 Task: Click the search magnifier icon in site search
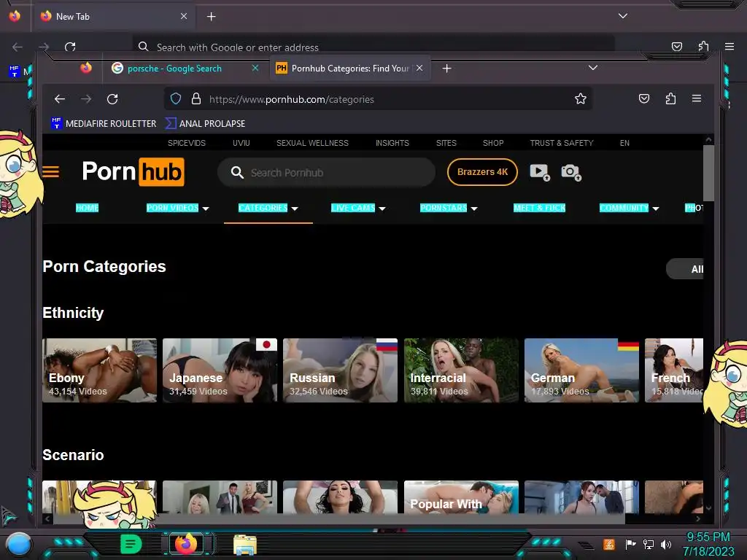[237, 172]
